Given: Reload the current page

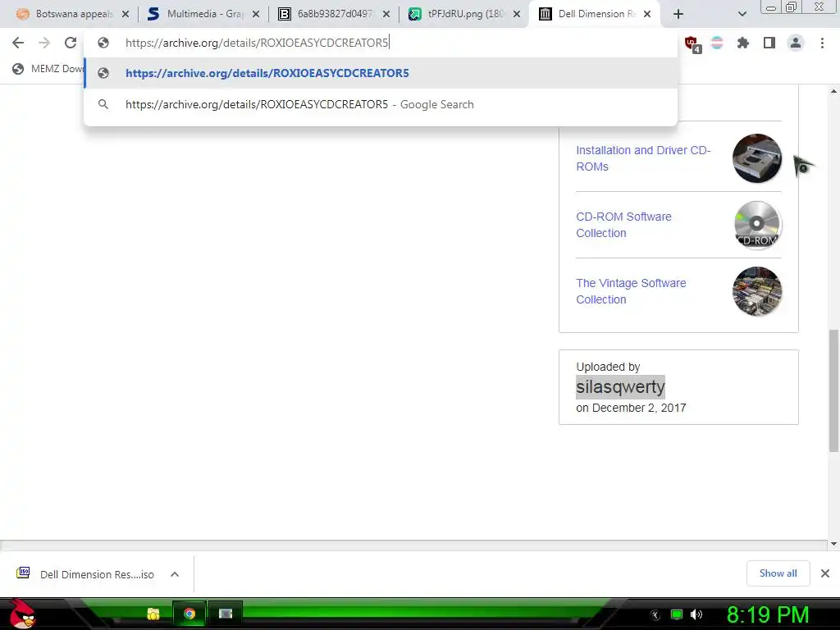Looking at the screenshot, I should point(71,43).
